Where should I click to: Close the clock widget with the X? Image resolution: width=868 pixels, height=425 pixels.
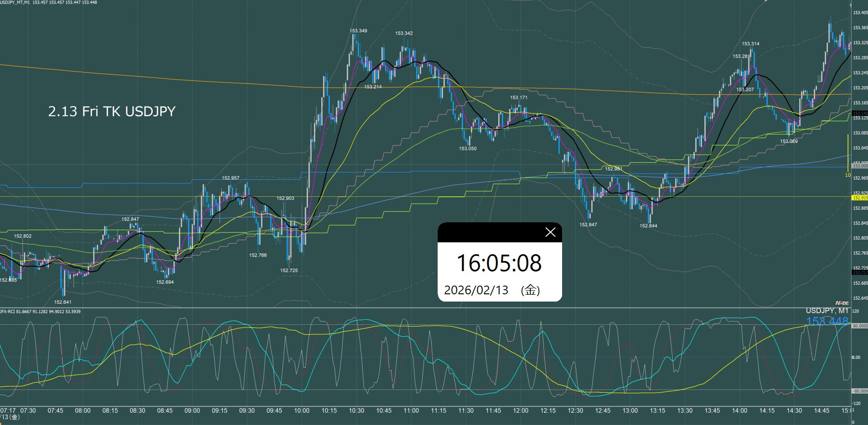550,232
